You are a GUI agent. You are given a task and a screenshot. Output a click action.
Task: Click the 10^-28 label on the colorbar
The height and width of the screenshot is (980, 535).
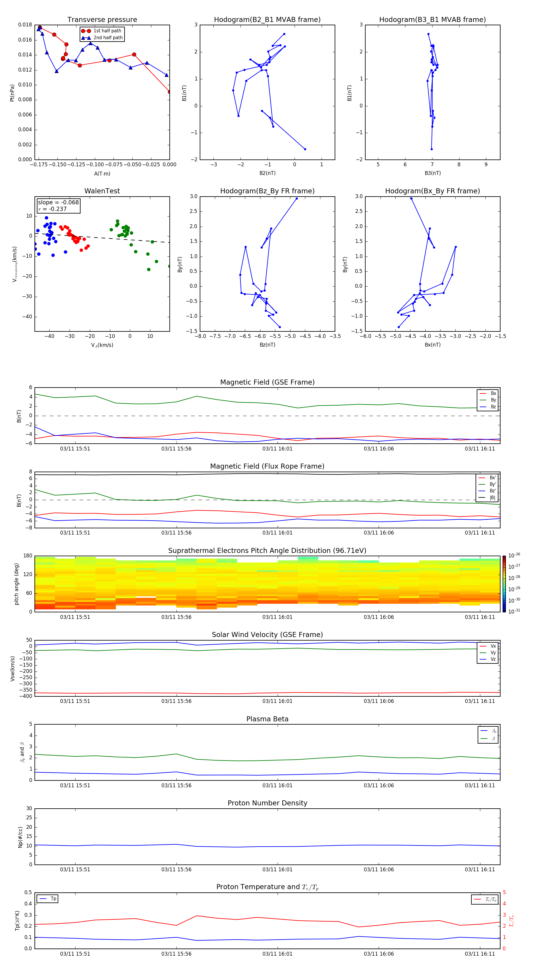click(x=514, y=578)
